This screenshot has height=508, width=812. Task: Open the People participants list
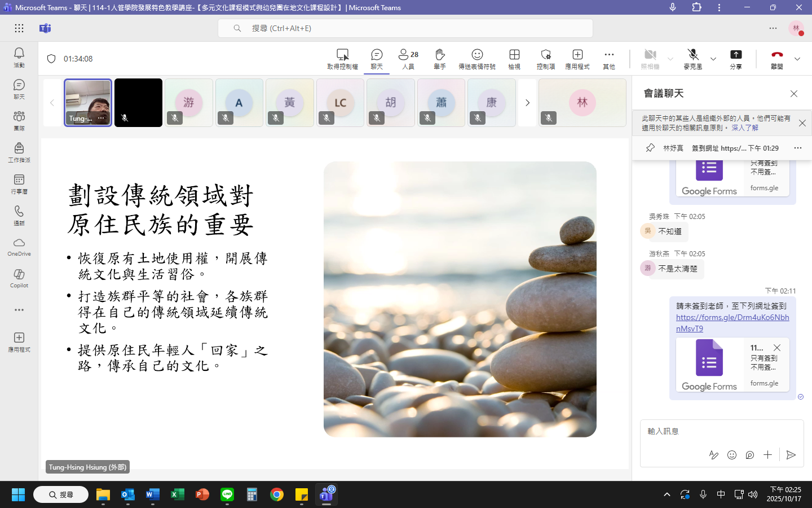pos(408,58)
